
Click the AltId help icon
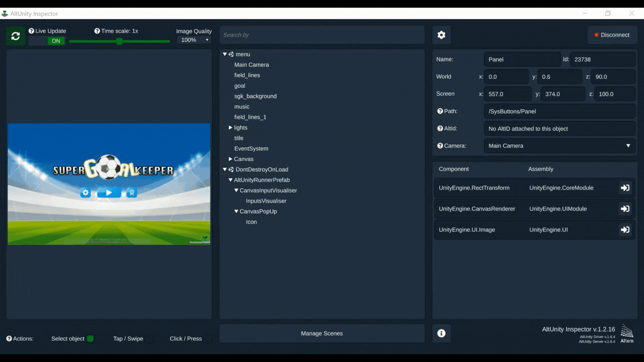click(440, 129)
